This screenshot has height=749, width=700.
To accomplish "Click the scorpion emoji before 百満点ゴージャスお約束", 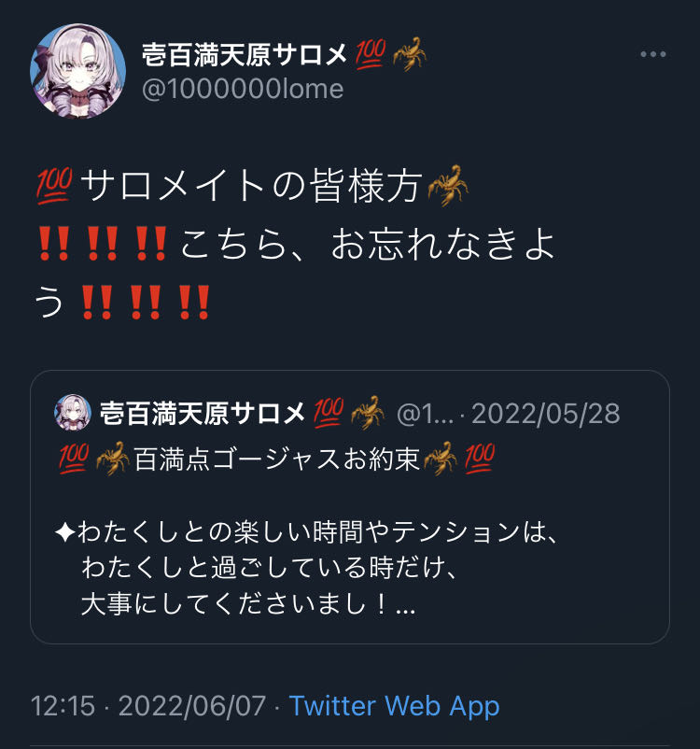I will pyautogui.click(x=112, y=459).
